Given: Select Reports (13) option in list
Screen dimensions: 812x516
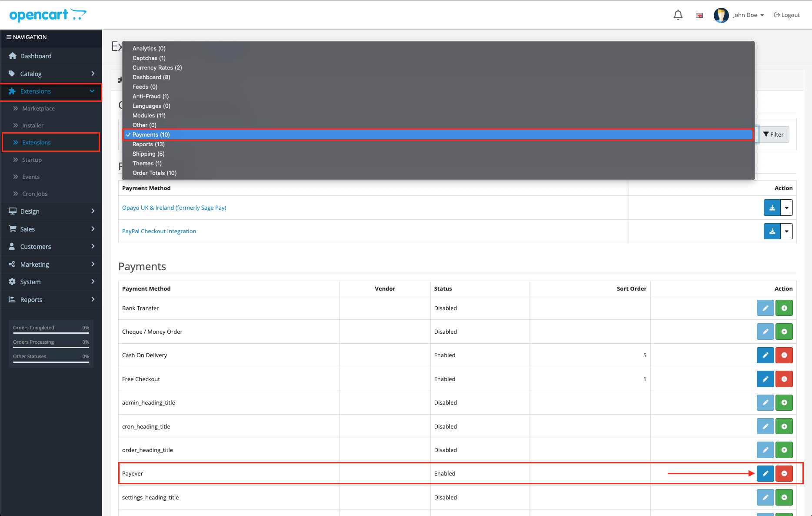Looking at the screenshot, I should click(x=438, y=144).
